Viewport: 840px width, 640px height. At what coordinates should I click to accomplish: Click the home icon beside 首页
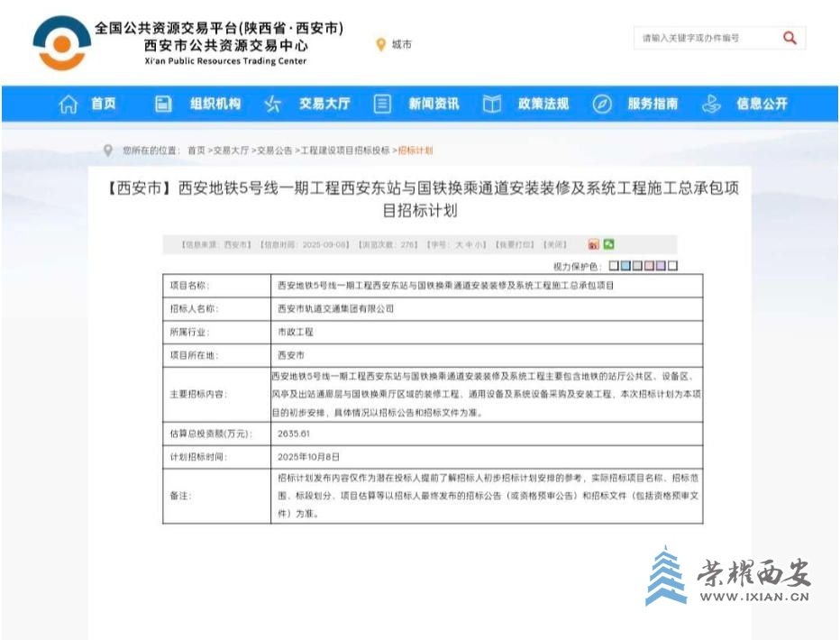coord(68,104)
